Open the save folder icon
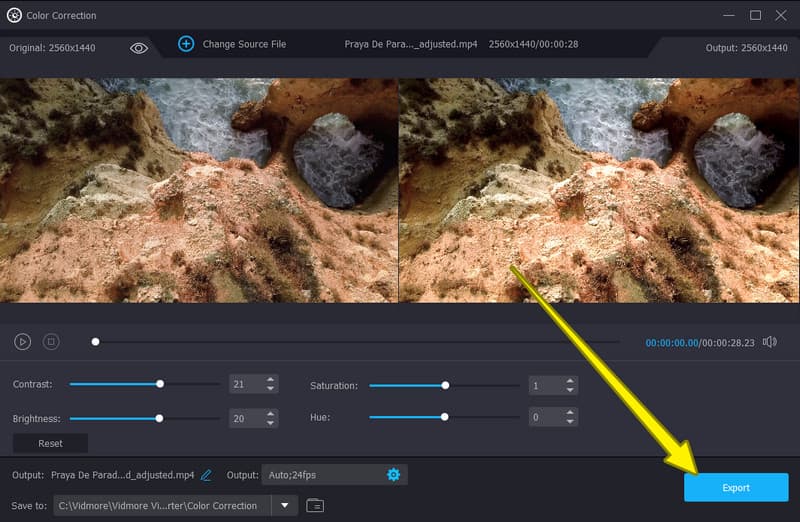Image resolution: width=800 pixels, height=522 pixels. point(315,506)
